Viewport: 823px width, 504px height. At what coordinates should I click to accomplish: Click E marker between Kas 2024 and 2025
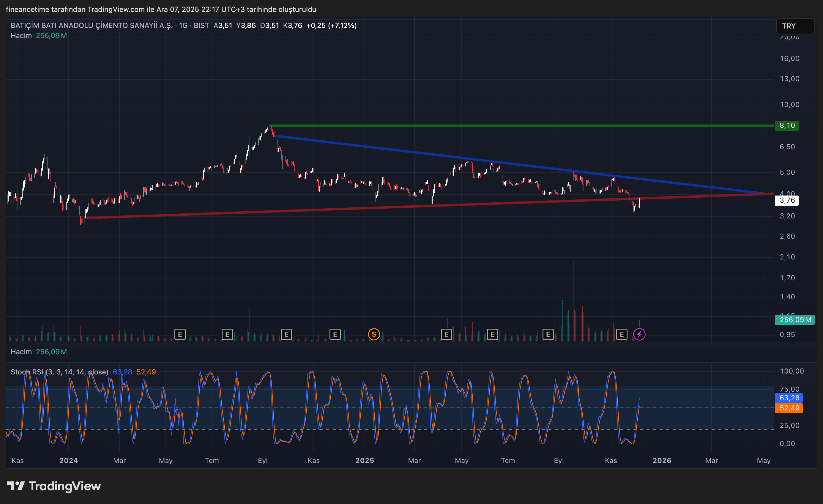point(335,334)
